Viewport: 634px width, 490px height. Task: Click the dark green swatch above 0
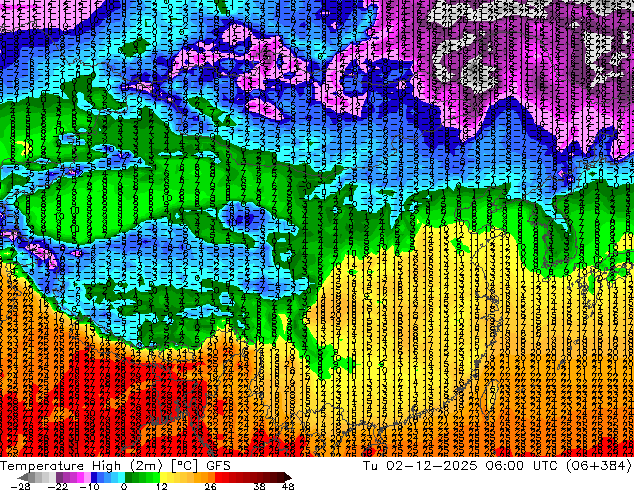129,477
